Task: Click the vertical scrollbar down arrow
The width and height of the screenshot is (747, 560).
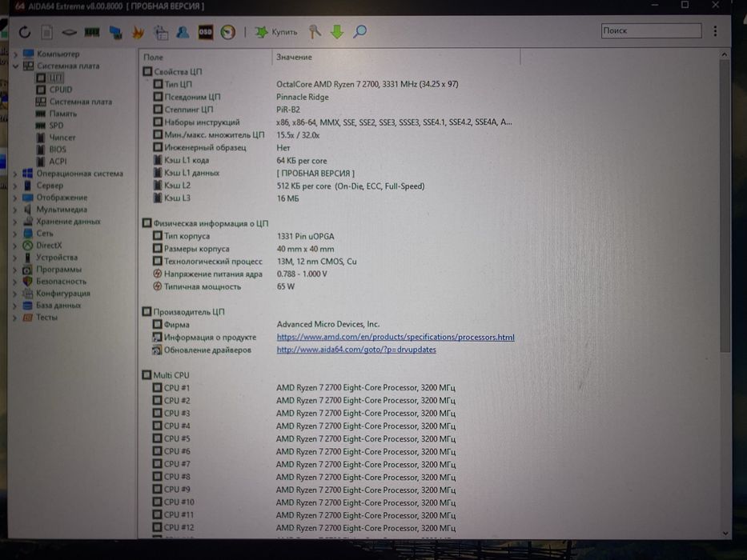Action: tap(725, 533)
